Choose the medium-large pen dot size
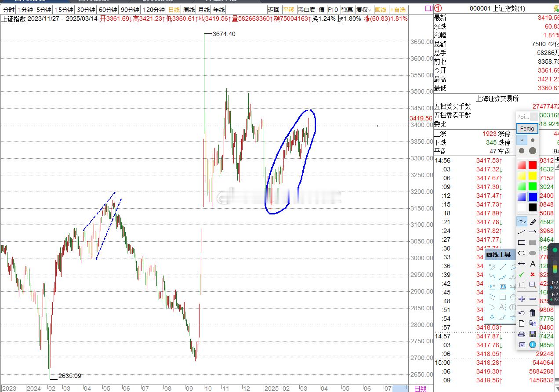The image size is (559, 392). coord(522,151)
